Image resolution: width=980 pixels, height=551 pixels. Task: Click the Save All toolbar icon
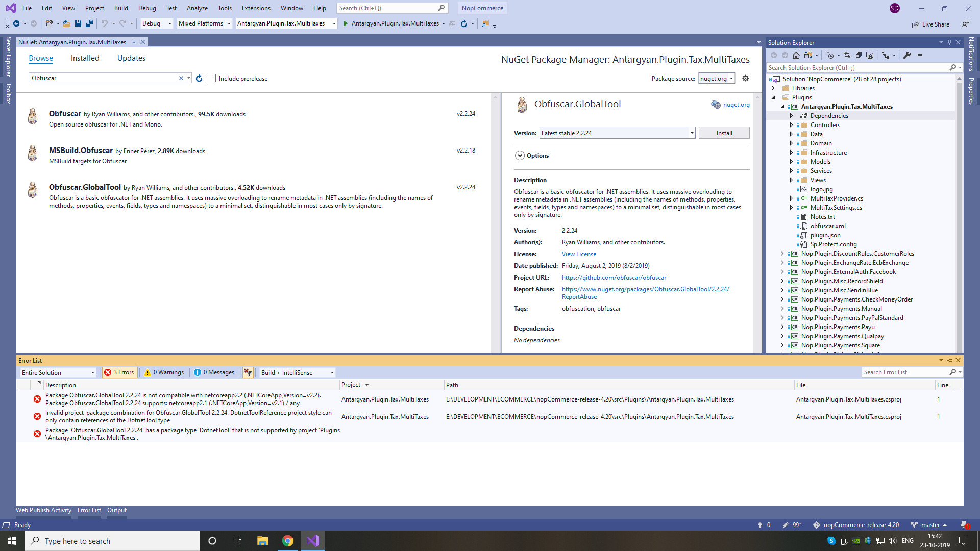[89, 23]
